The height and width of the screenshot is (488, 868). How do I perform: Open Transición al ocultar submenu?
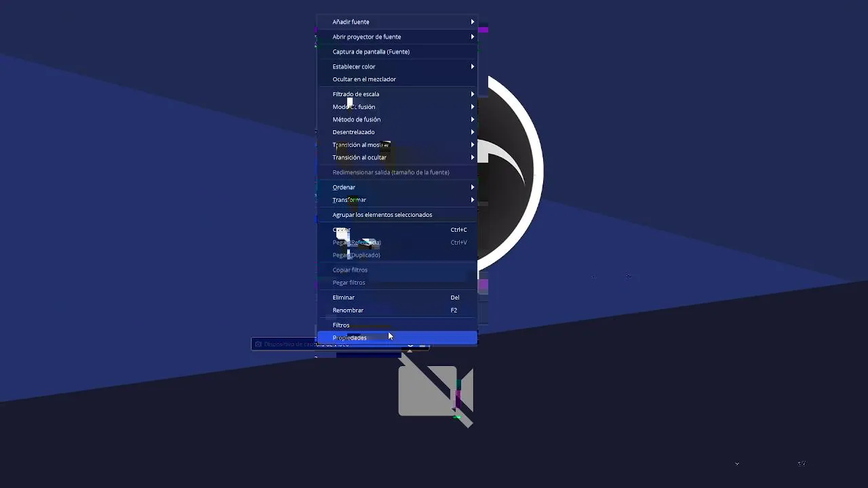(x=397, y=157)
